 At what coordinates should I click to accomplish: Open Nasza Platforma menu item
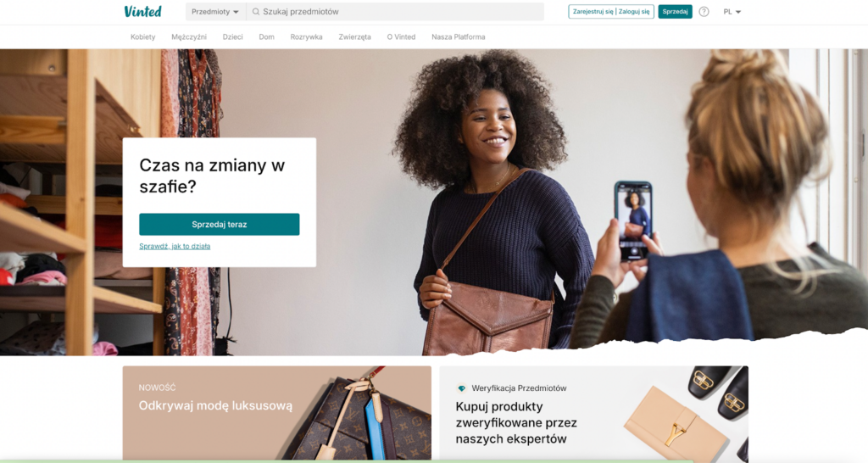459,37
